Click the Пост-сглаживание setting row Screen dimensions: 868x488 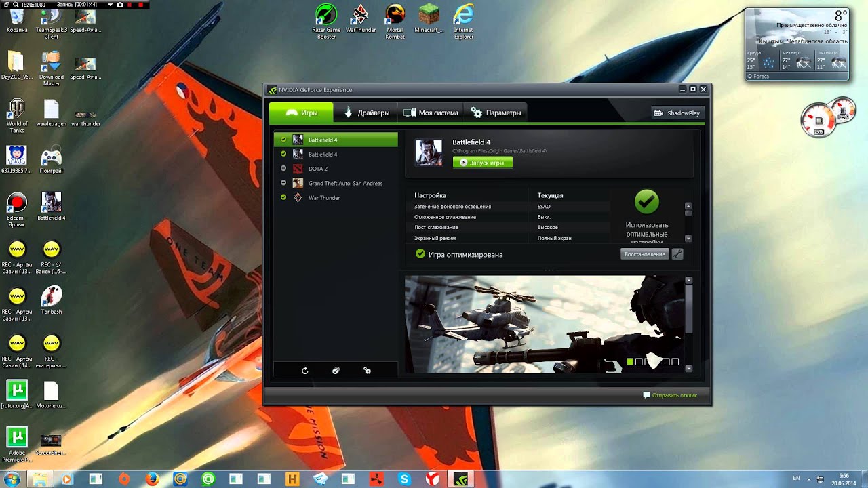coord(509,227)
